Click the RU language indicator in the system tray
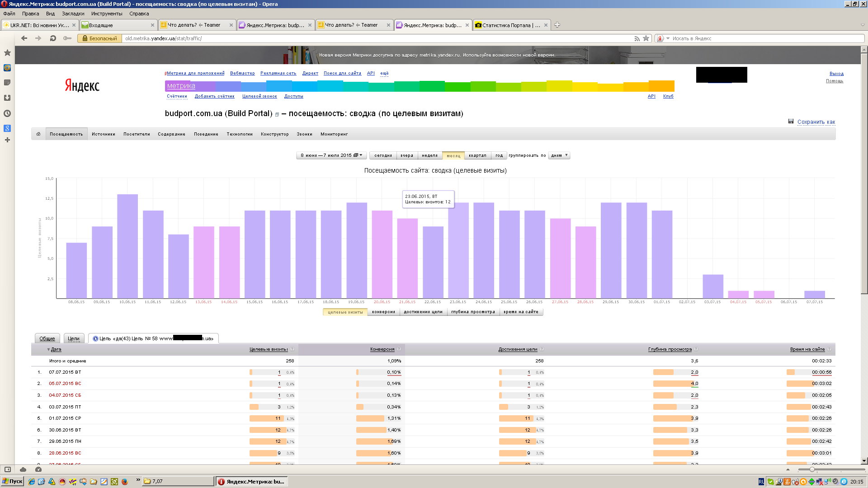Screen dimensions: 868x488 tap(761, 482)
